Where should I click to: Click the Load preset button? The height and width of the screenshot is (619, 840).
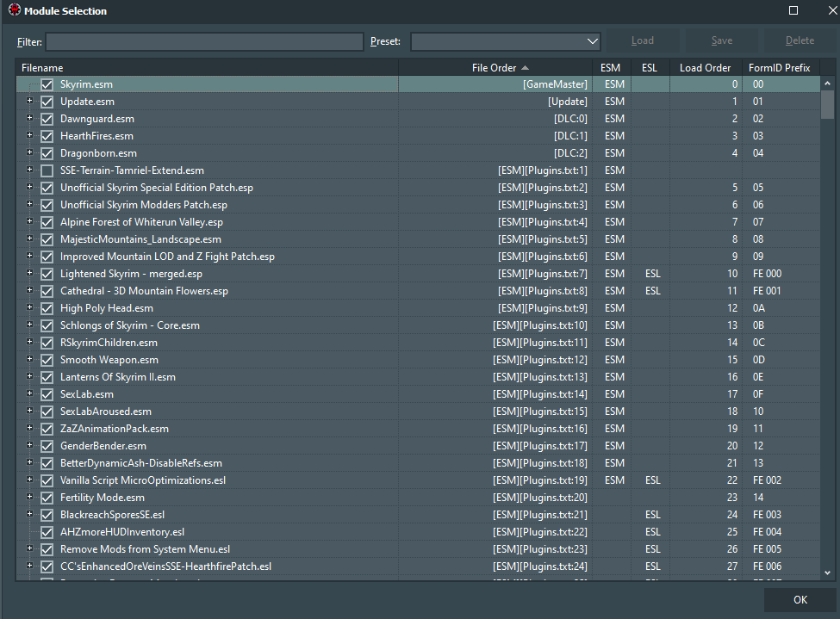[643, 40]
